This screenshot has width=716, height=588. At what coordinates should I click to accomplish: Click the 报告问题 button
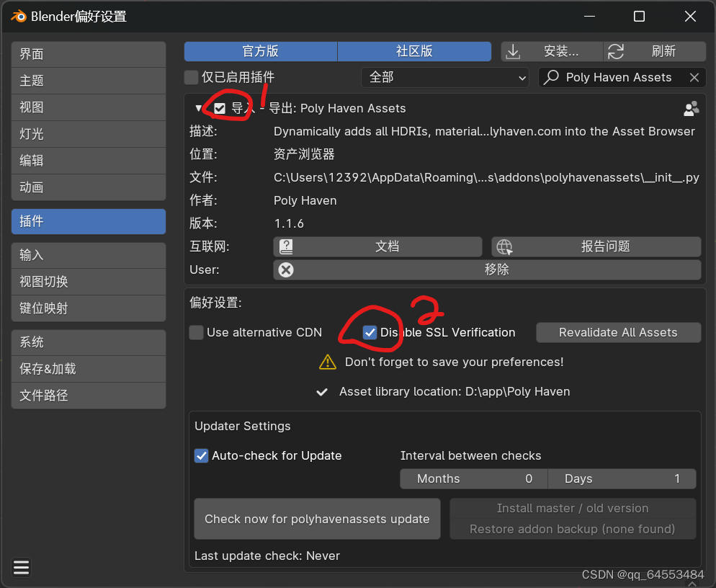coord(596,246)
